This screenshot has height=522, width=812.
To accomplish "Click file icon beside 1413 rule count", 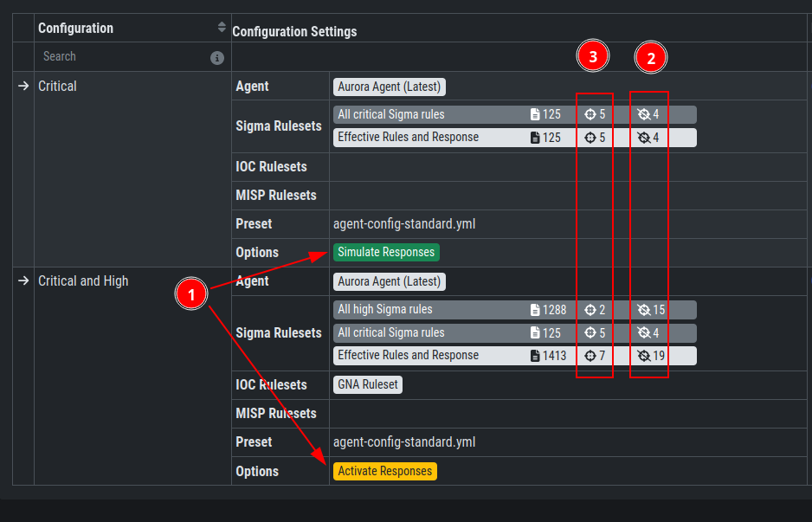I will [x=535, y=356].
